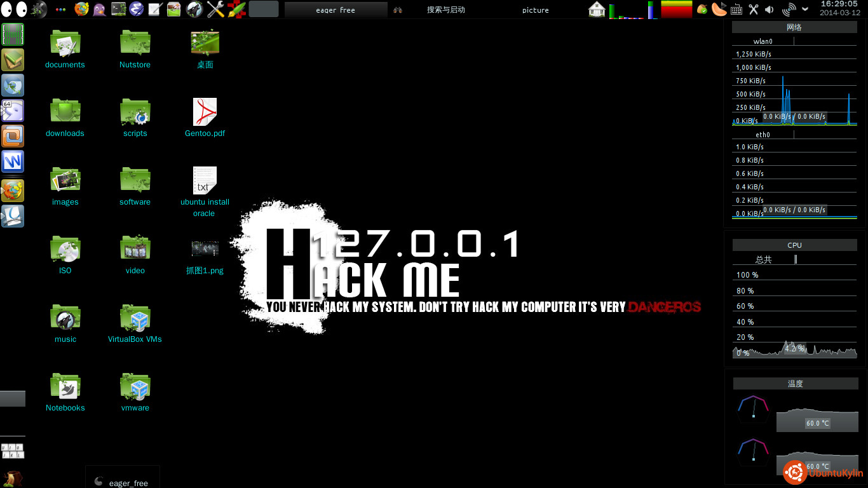Screen dimensions: 868x488
Task: Switch to the eager free taskbar entry
Action: (336, 10)
